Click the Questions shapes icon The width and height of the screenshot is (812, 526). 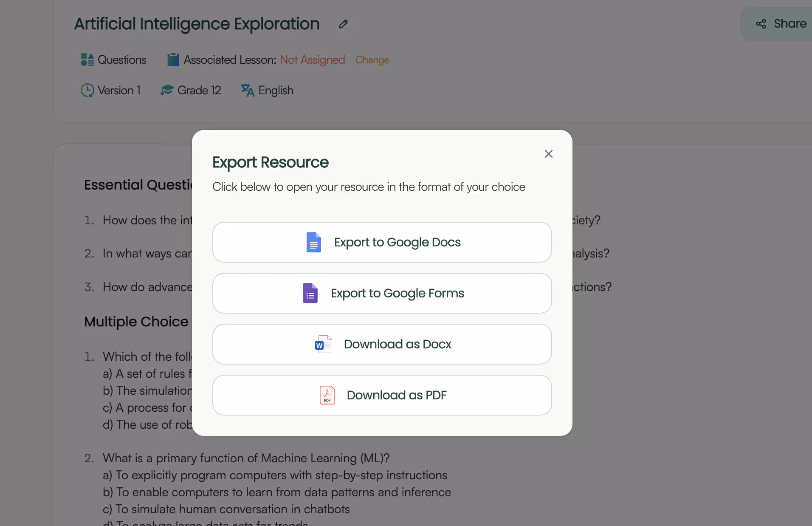(87, 60)
